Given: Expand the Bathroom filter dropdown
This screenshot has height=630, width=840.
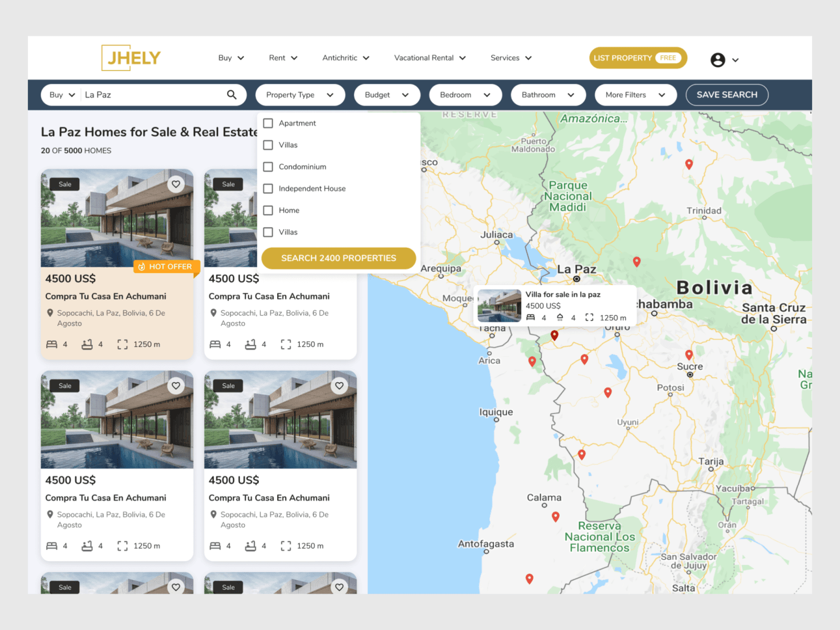Looking at the screenshot, I should click(x=548, y=94).
